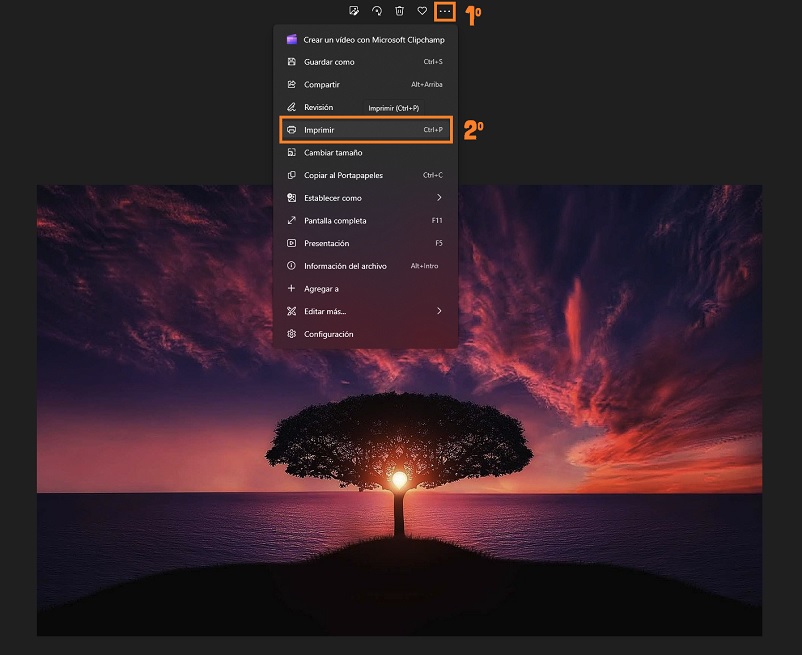Click the pencil icon next to Revisión
This screenshot has height=655, width=802.
tap(291, 107)
